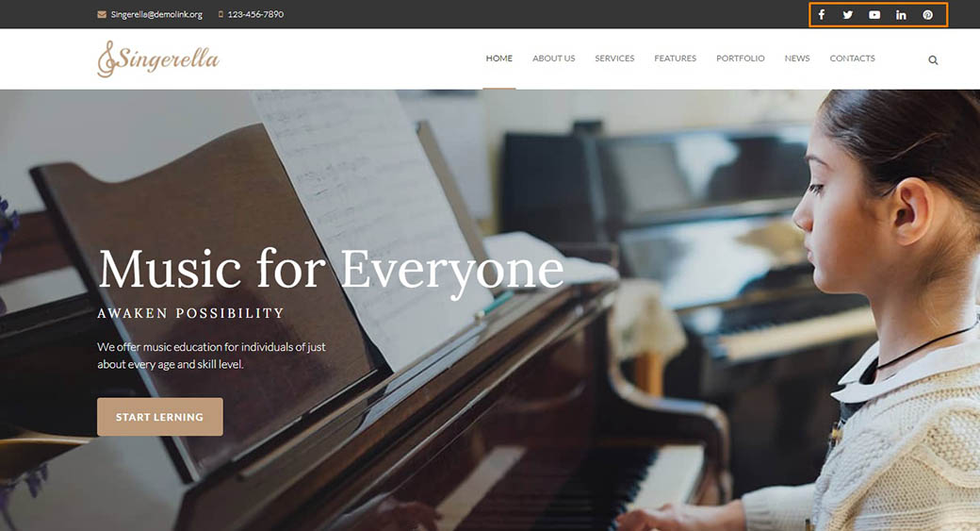Click the Singerella logo
Screen dimensions: 980x531
coord(158,58)
